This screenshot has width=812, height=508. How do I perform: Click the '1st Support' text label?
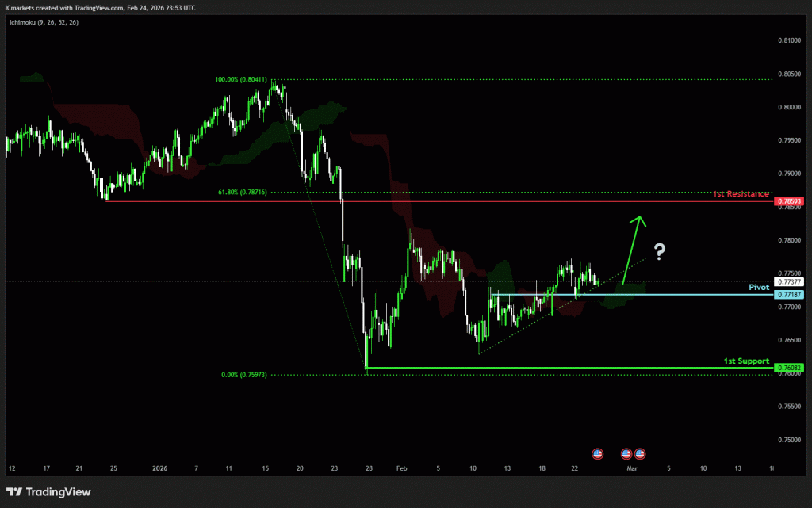point(746,361)
